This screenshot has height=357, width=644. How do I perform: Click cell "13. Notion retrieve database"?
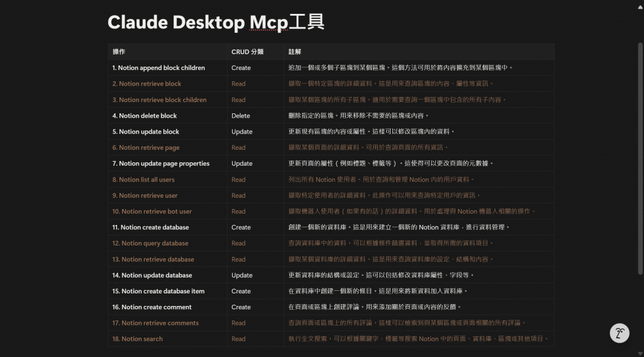click(167, 259)
